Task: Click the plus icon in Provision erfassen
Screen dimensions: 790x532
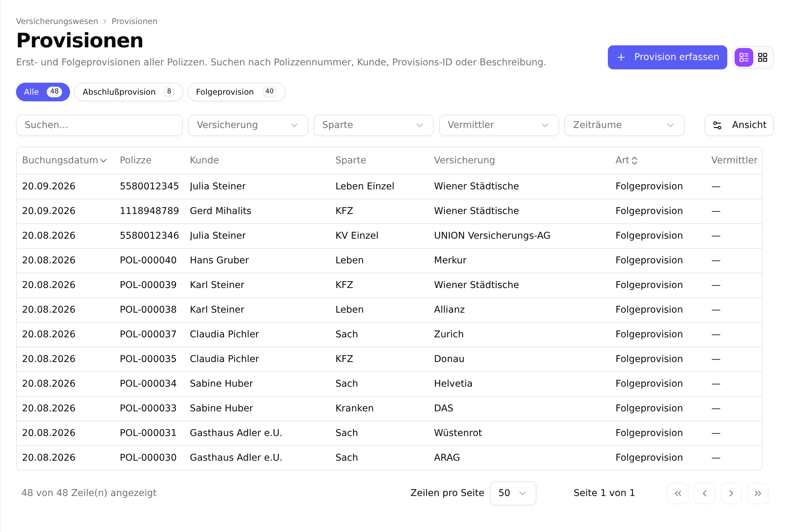Action: pyautogui.click(x=621, y=57)
